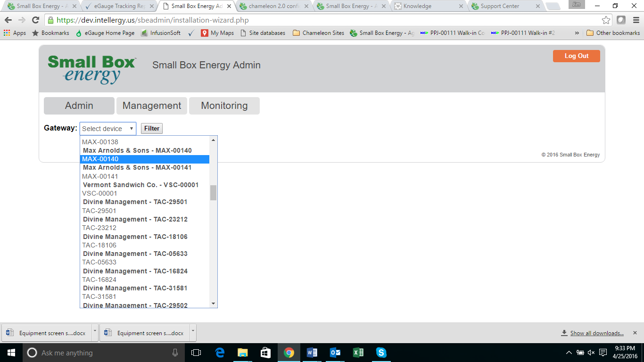Image resolution: width=644 pixels, height=362 pixels.
Task: Click the orange Log Out button
Action: 577,56
